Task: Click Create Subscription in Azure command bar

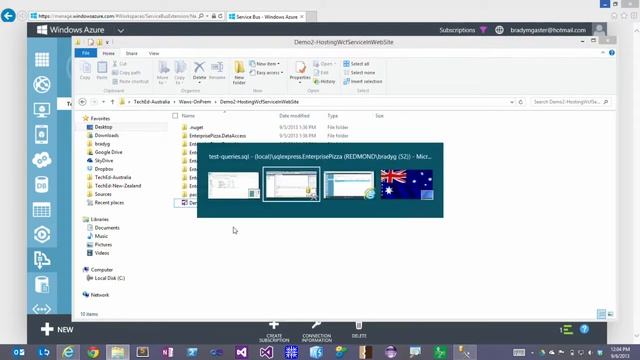Action: pyautogui.click(x=274, y=331)
